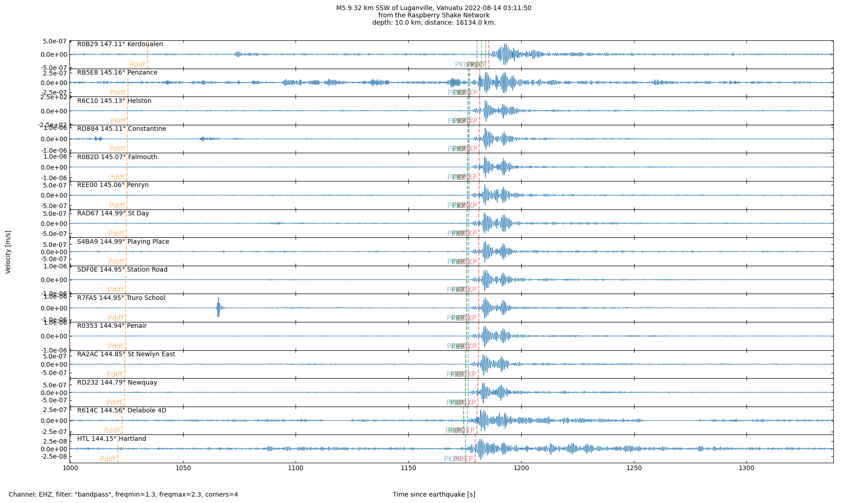Click the 'depth: 10.0 km, distance: 16134.0 km.' line
868x503 pixels.
[x=434, y=22]
